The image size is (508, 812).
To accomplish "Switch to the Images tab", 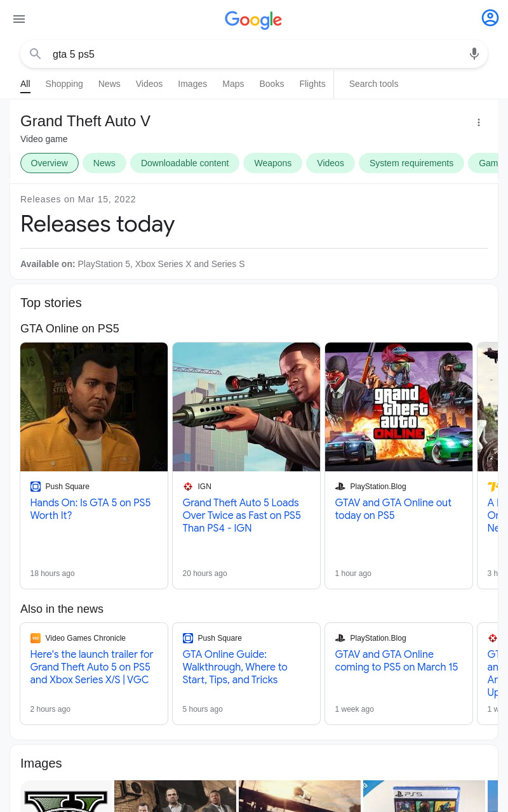I will [192, 84].
